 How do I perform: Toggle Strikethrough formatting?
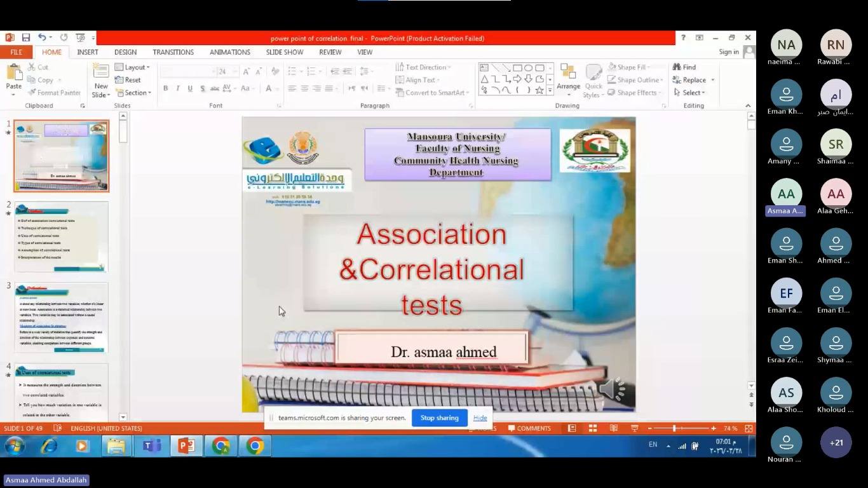[x=215, y=88]
